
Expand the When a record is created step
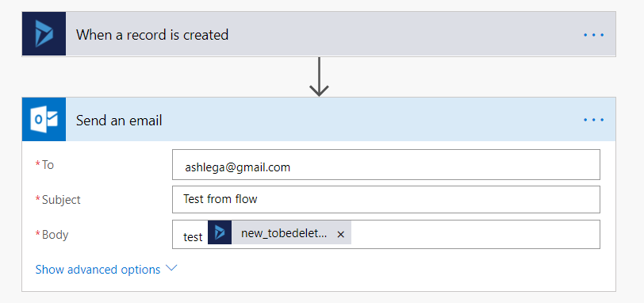(319, 34)
